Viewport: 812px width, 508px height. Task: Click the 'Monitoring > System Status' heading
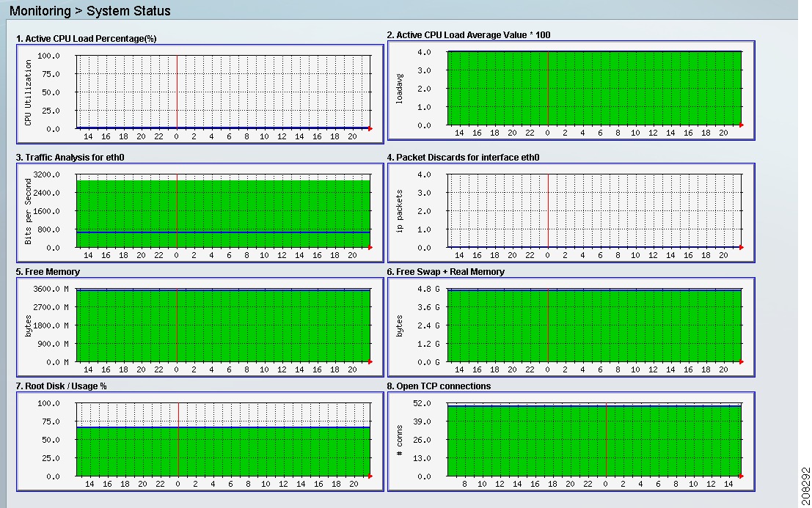[x=90, y=11]
